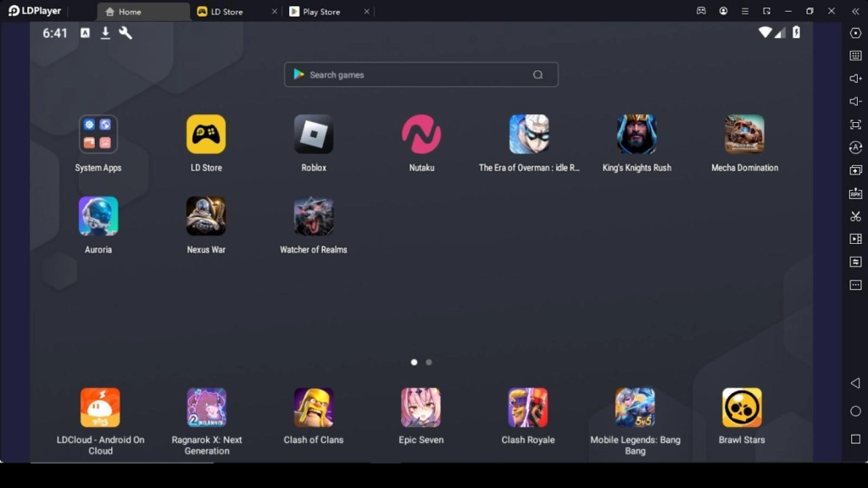This screenshot has height=488, width=868.
Task: Launch King's Knights Rush
Action: coord(637,135)
